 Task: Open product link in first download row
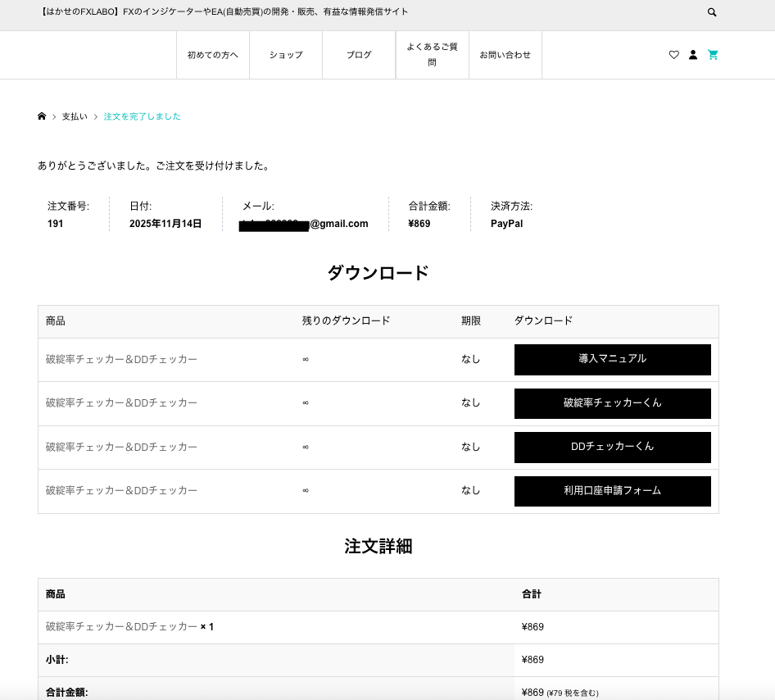pyautogui.click(x=121, y=359)
